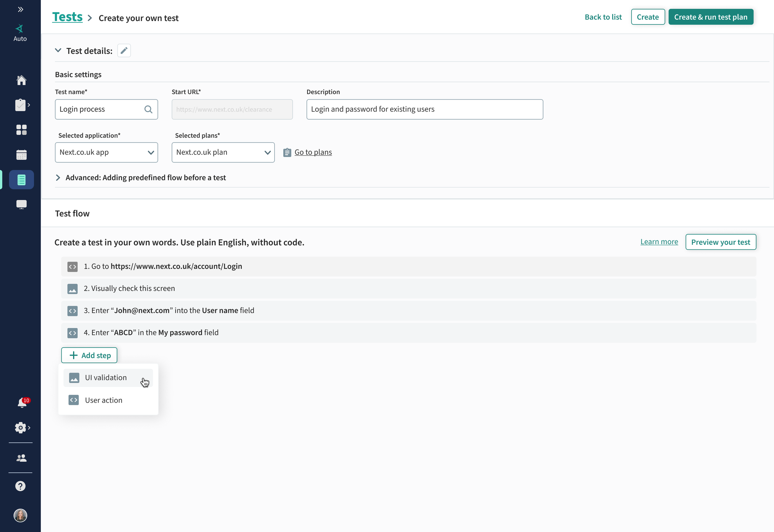This screenshot has width=774, height=532.
Task: Open the team users icon
Action: (x=21, y=458)
